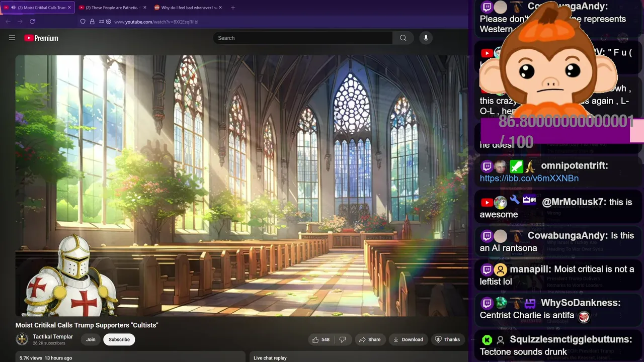Image resolution: width=644 pixels, height=362 pixels.
Task: Select the Moist Critikal Calls Trump tab
Action: pos(38,8)
